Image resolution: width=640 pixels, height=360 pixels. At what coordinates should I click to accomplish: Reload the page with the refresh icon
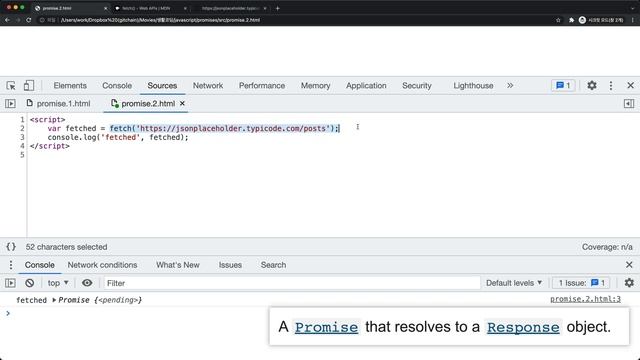click(x=29, y=20)
